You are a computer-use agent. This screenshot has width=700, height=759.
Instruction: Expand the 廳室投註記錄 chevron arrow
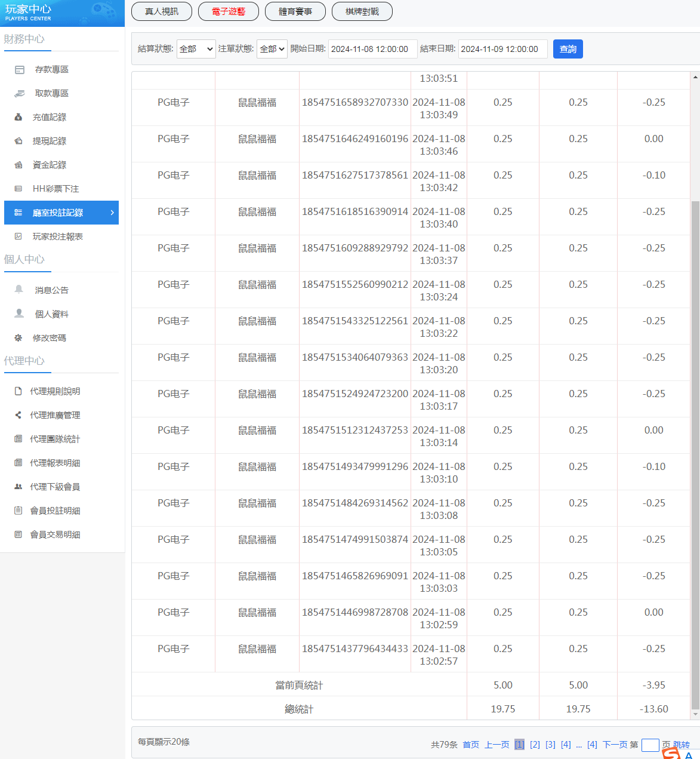pos(112,213)
